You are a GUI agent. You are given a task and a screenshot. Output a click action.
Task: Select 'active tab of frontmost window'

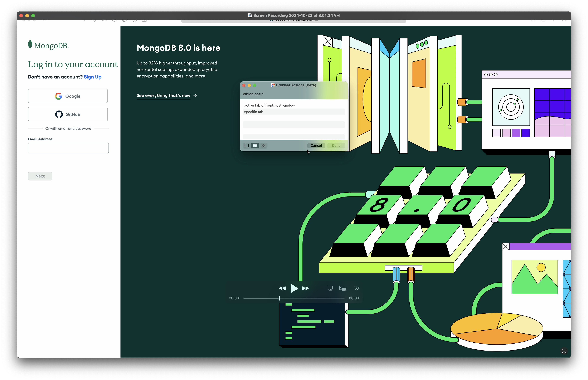(269, 105)
